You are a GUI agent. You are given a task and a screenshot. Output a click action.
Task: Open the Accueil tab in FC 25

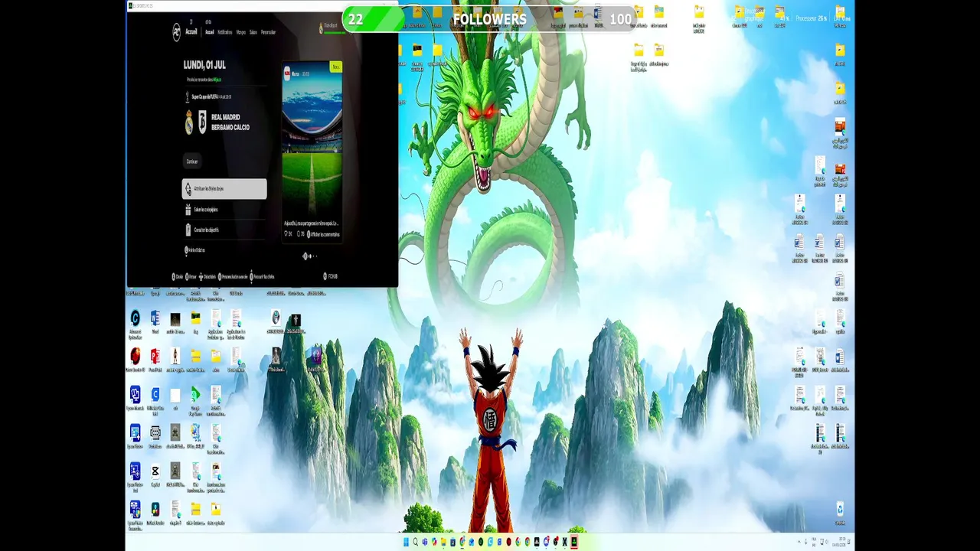pos(210,32)
